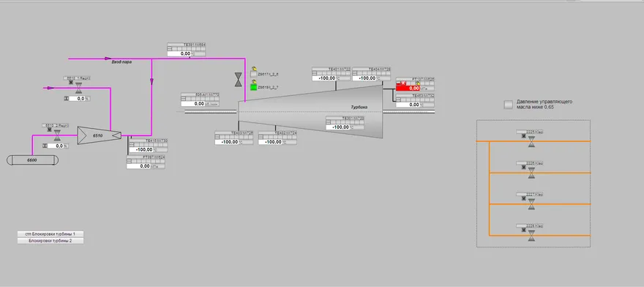Click the 0,00 об/мин turbine speed value
Viewport: 644px width, 287px height.
tap(193, 104)
